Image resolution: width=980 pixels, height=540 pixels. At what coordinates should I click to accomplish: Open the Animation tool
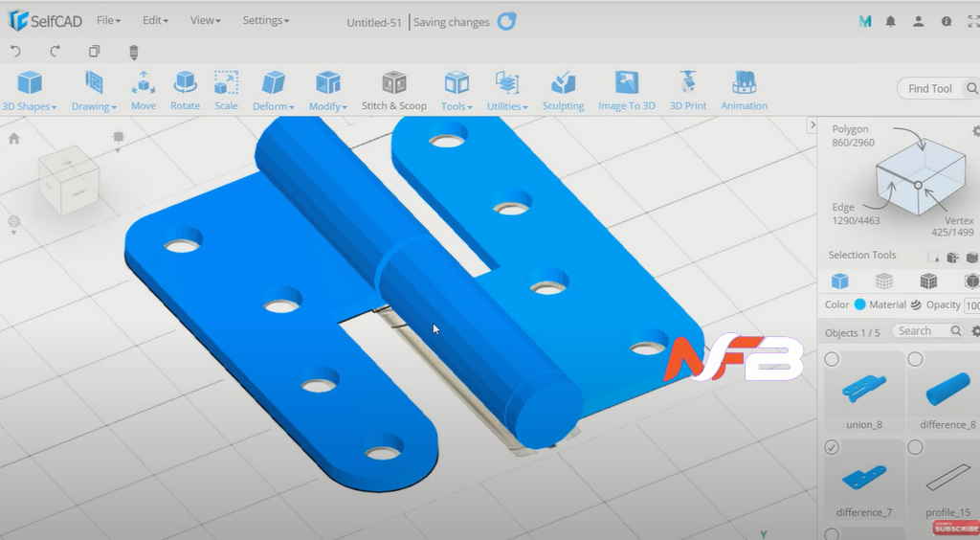pos(744,91)
